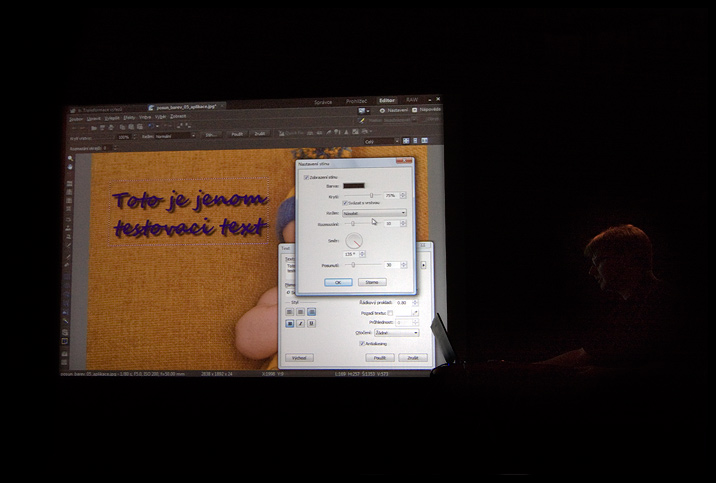716x483 pixels.
Task: Click the Nastavení gear icon
Action: coord(382,110)
